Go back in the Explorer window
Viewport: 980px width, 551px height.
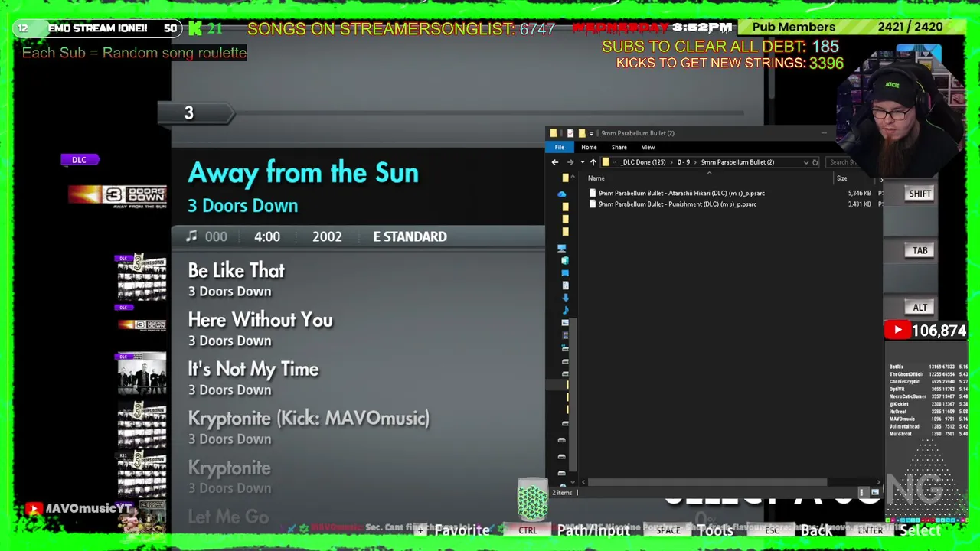coord(555,162)
